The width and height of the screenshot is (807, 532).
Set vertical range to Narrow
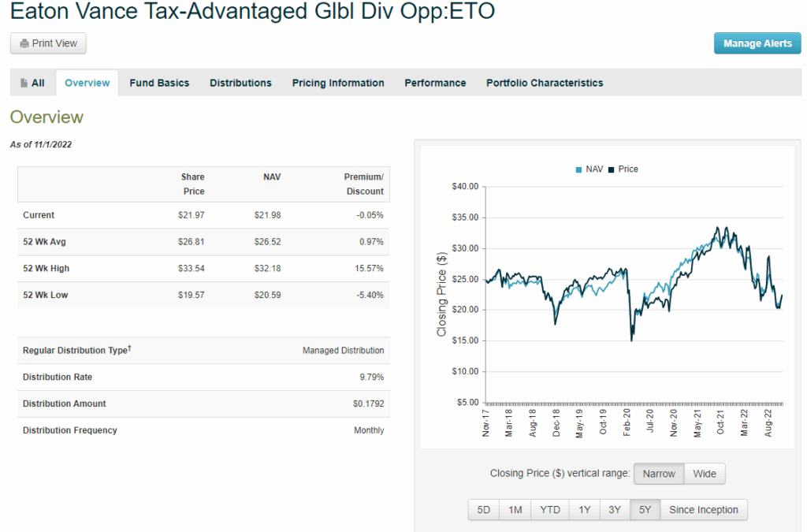pos(659,474)
